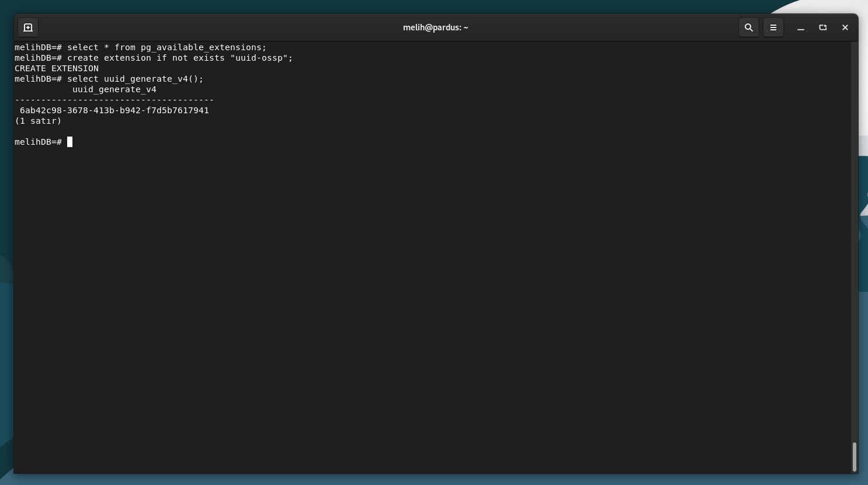Click the cursor at the last melihDB prompt

pyautogui.click(x=70, y=142)
